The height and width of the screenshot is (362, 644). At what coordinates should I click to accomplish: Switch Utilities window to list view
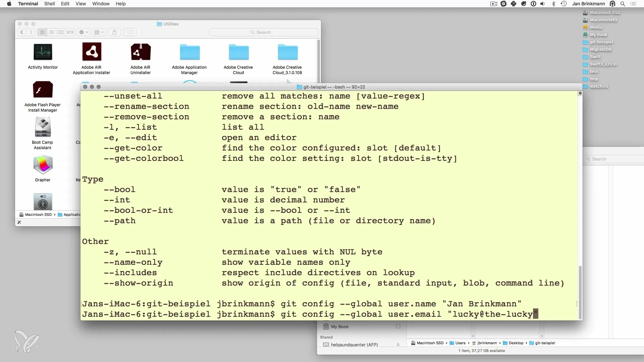[x=52, y=32]
